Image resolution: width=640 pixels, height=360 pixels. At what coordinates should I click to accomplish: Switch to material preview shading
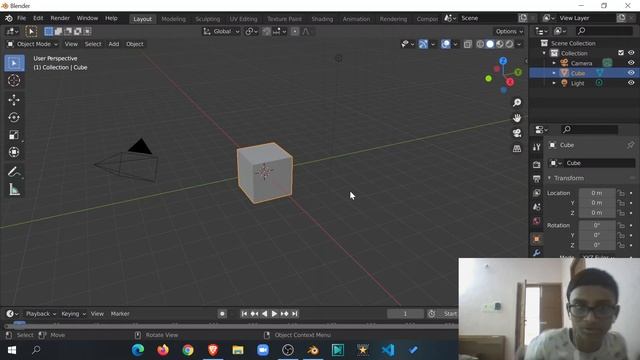tap(500, 44)
